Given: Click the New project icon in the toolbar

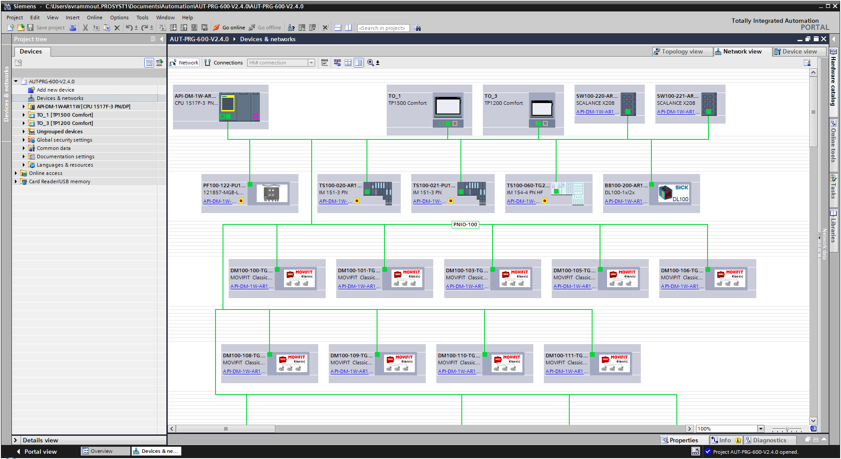Looking at the screenshot, I should [x=10, y=27].
